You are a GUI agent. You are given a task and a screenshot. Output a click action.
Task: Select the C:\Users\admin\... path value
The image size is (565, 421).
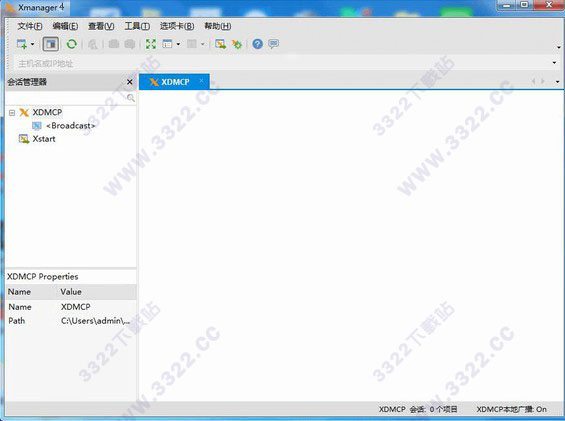[x=95, y=321]
